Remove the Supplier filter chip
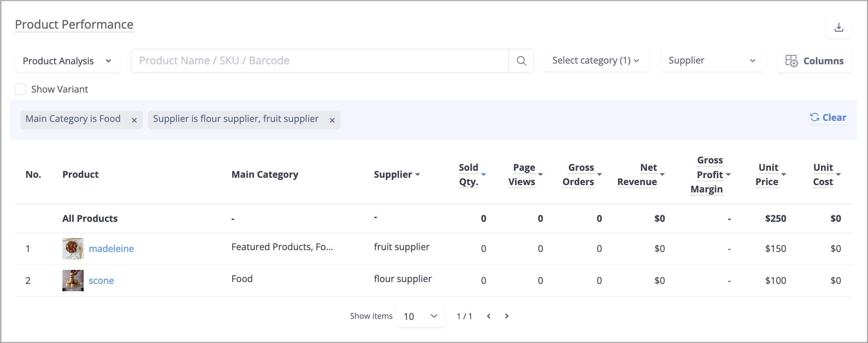Screen dimensions: 868x343 pos(332,120)
